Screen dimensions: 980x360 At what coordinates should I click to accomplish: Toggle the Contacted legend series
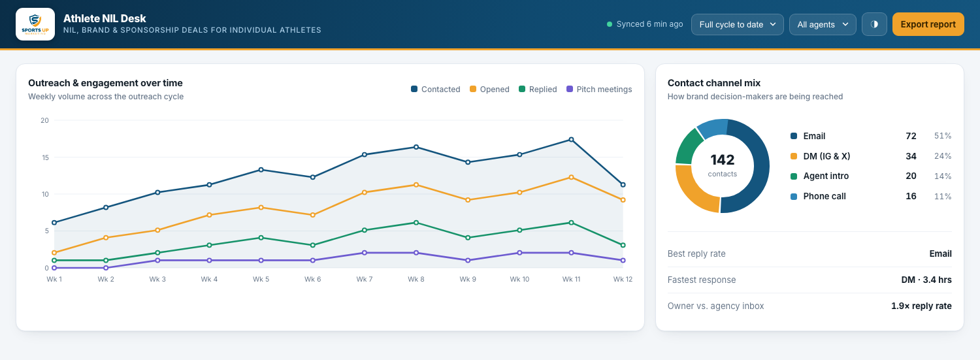point(435,90)
